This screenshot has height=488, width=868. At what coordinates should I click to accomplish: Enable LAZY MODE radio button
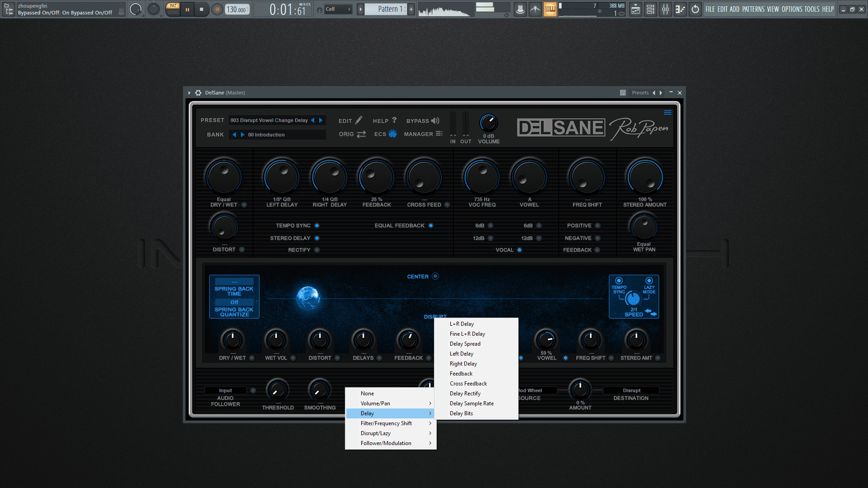649,281
